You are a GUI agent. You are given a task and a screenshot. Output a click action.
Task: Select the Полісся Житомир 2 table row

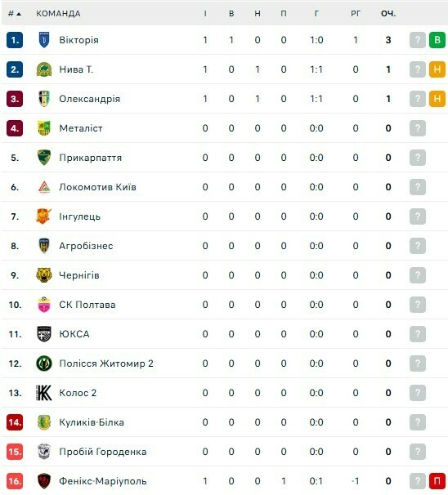224,363
